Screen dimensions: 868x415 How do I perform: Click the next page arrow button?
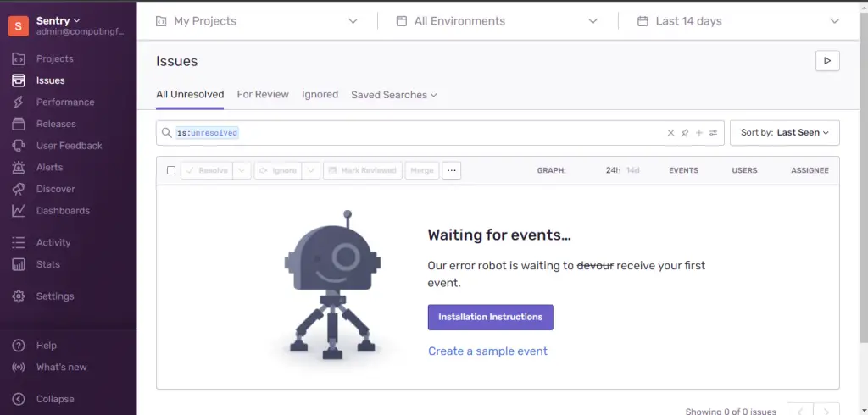tap(826, 410)
